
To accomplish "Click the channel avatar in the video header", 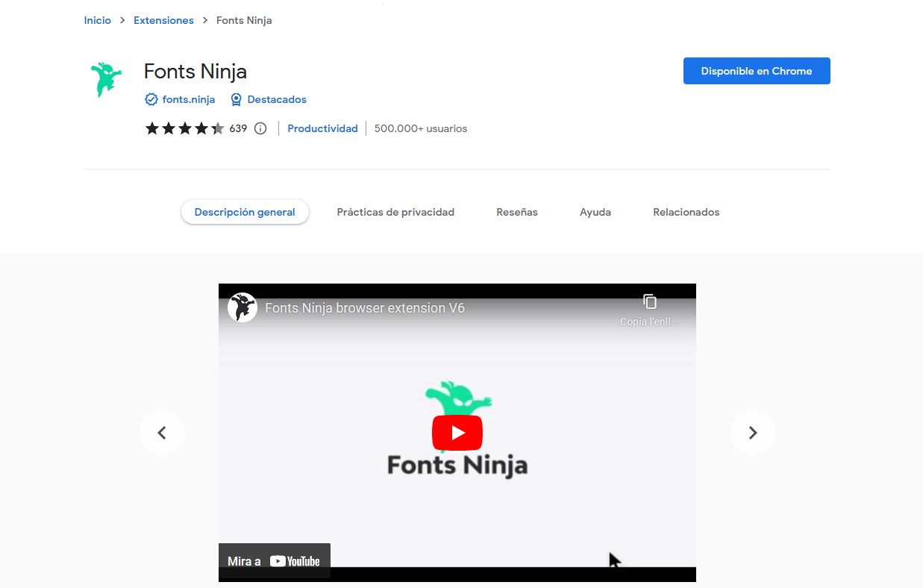I will tap(243, 307).
